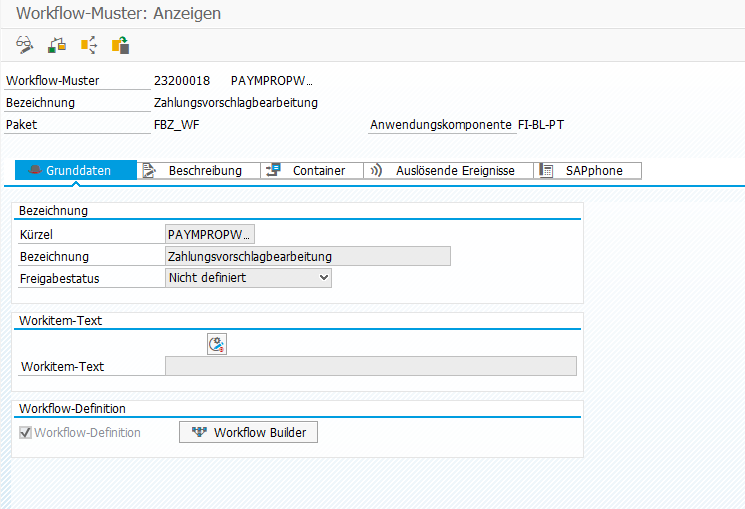Click the Paket value FBZ_WF
745x509 pixels.
coord(178,125)
